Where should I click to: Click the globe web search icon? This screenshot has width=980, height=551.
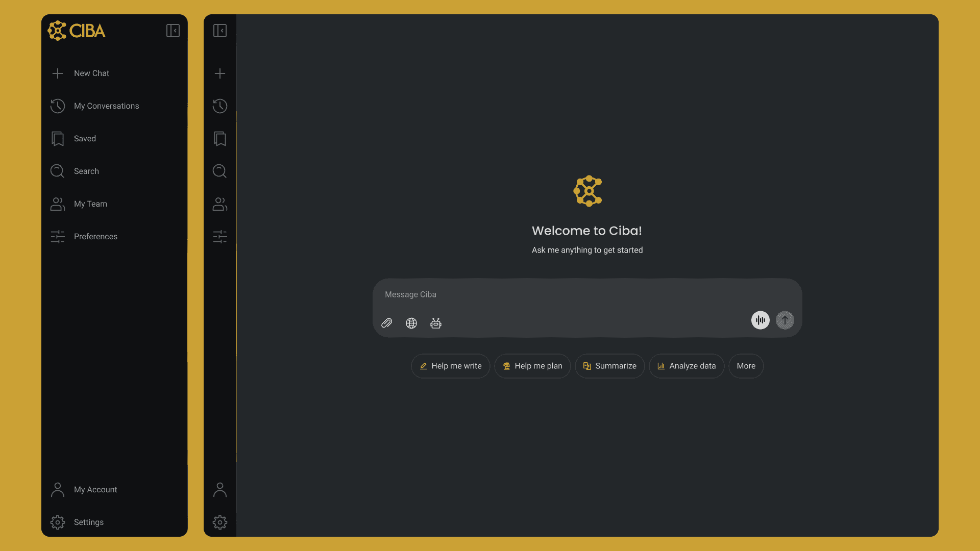point(411,323)
